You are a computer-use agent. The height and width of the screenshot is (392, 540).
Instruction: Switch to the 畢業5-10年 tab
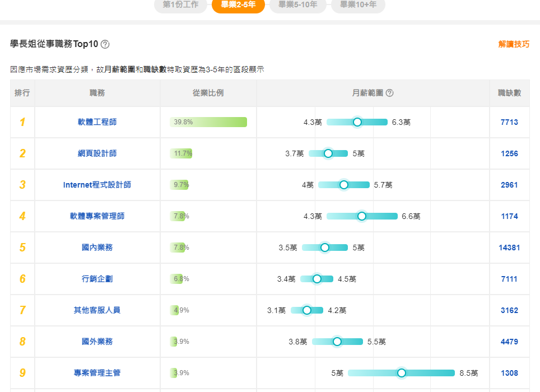pos(297,5)
